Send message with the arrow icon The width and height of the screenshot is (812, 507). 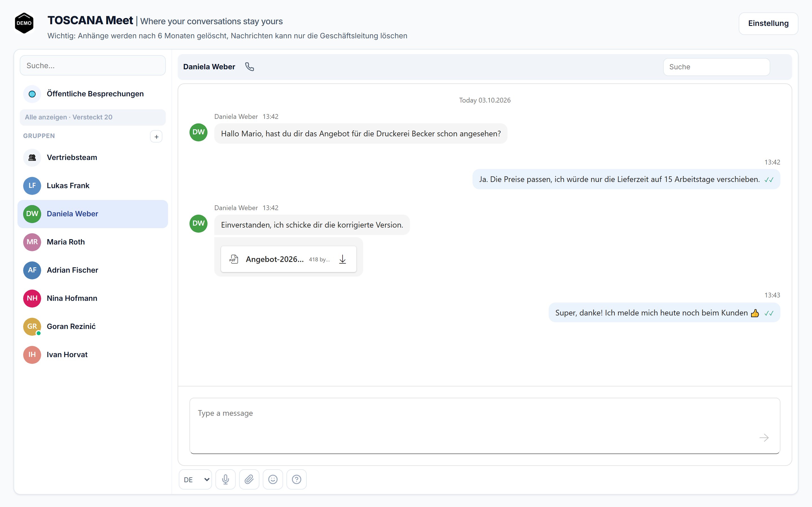point(764,438)
